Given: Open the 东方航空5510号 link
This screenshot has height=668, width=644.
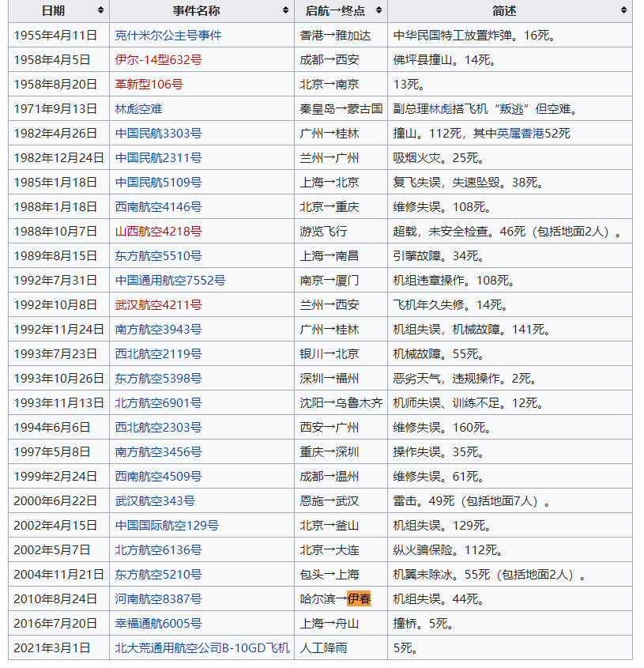Looking at the screenshot, I should [159, 256].
